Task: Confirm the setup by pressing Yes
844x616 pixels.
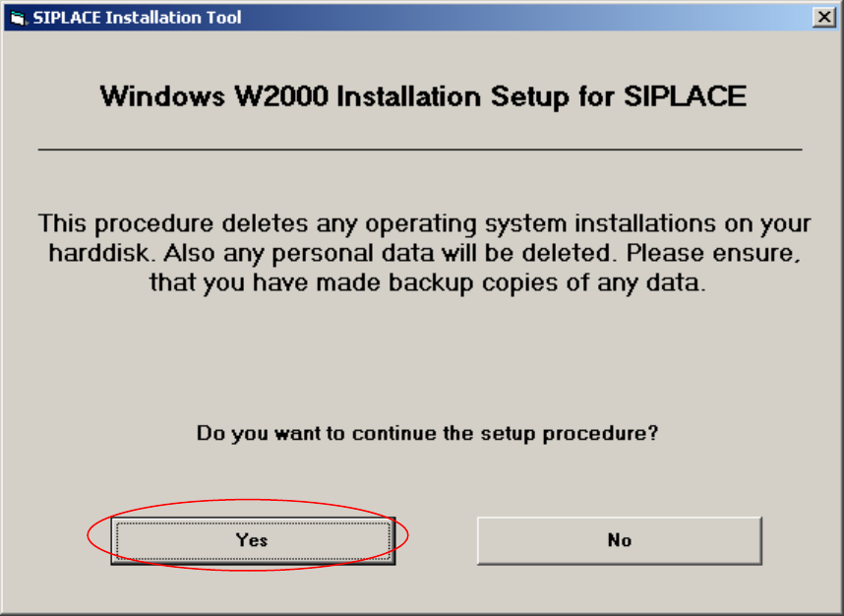Action: point(252,540)
